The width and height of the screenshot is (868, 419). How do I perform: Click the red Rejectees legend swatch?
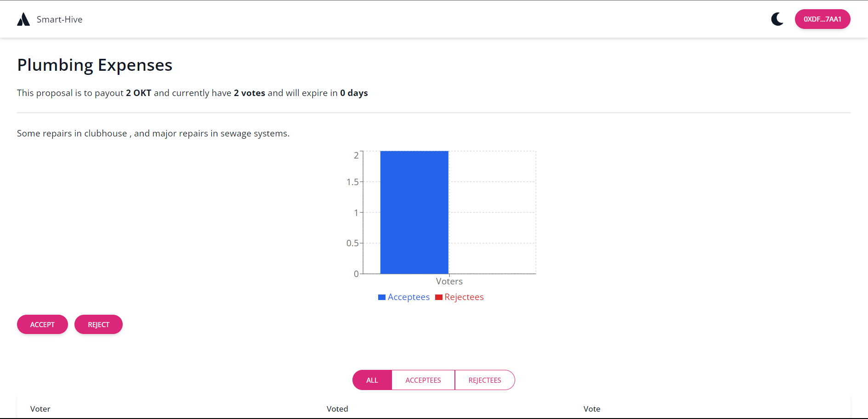(x=439, y=297)
